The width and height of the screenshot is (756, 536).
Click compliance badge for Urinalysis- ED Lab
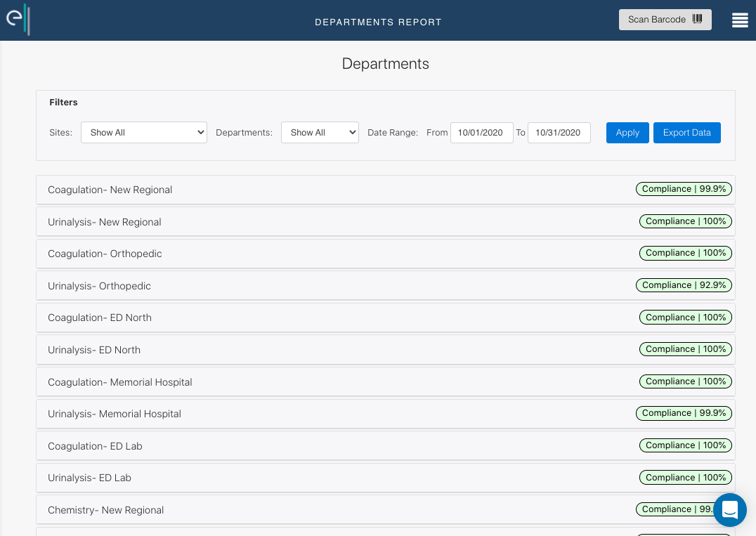pyautogui.click(x=686, y=478)
